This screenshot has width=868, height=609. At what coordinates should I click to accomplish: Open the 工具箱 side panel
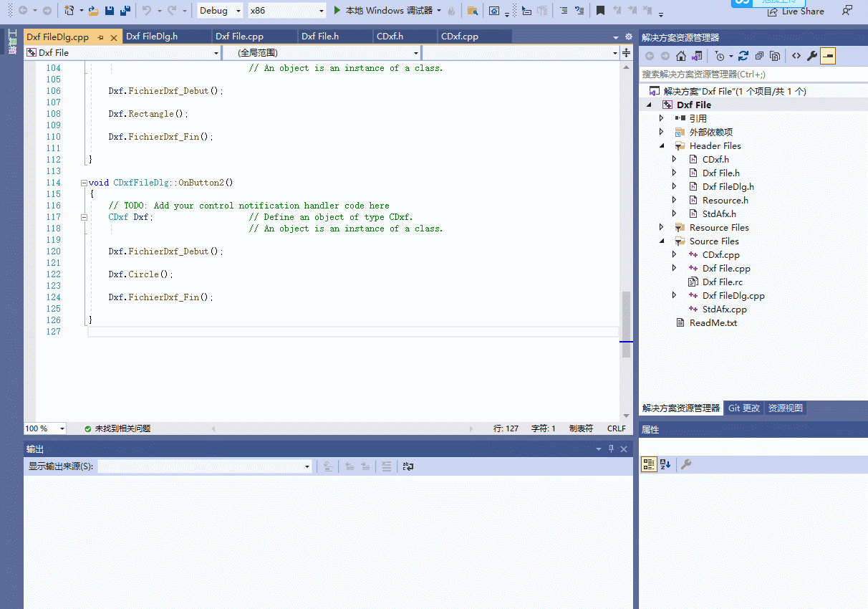(11, 42)
